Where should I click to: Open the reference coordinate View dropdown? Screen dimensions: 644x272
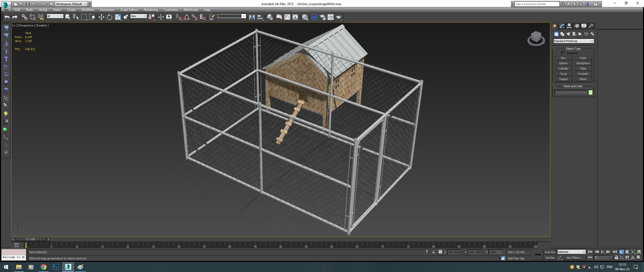(138, 16)
